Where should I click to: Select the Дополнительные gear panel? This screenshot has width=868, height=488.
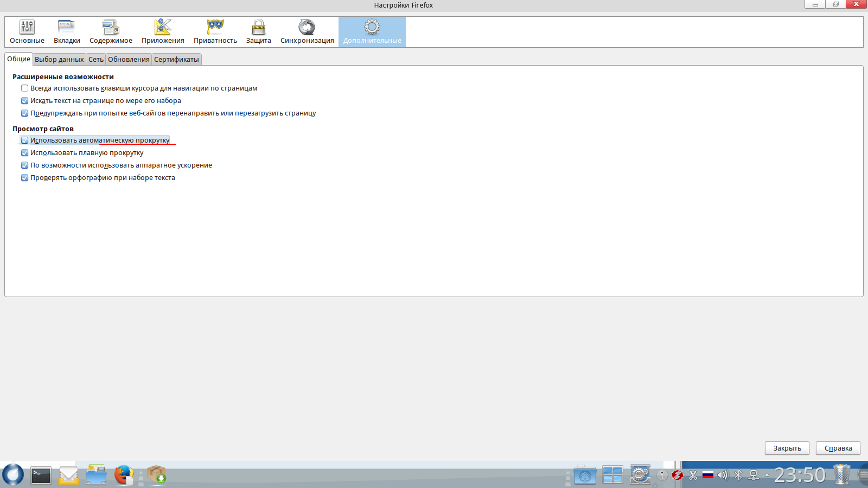coord(372,32)
